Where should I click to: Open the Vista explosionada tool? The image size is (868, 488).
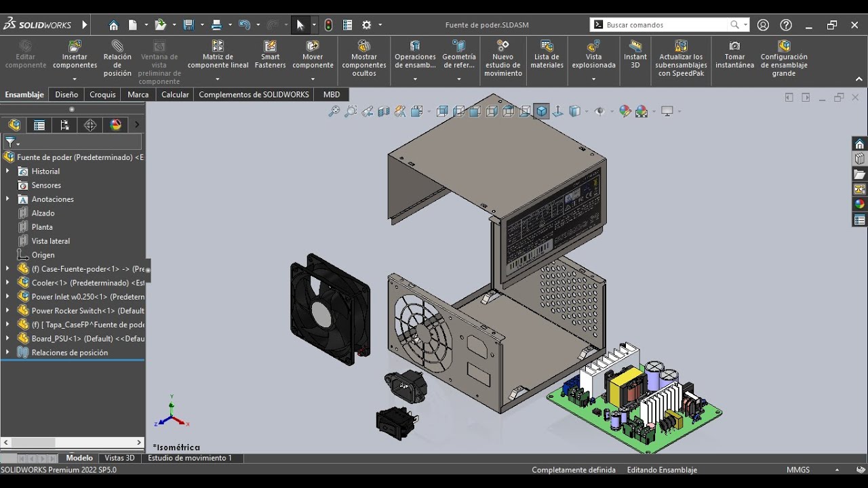[593, 46]
